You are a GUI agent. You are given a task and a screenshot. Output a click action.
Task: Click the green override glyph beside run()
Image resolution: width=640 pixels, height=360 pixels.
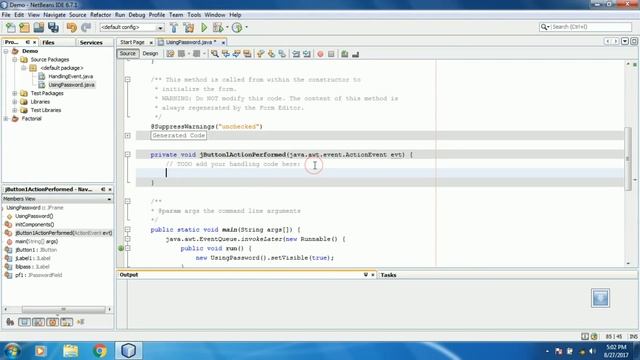(121, 248)
